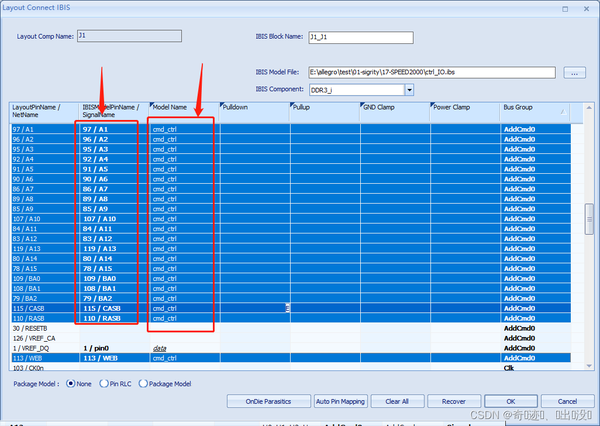Click the vertical scrollbar thumb in the table
Viewport: 600px width, 426px height.
coord(589,219)
